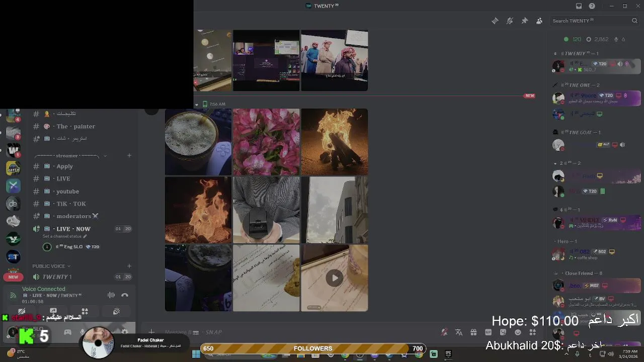Click the NEW unread servers pill
Viewport: 644px width, 362px height.
[13, 277]
